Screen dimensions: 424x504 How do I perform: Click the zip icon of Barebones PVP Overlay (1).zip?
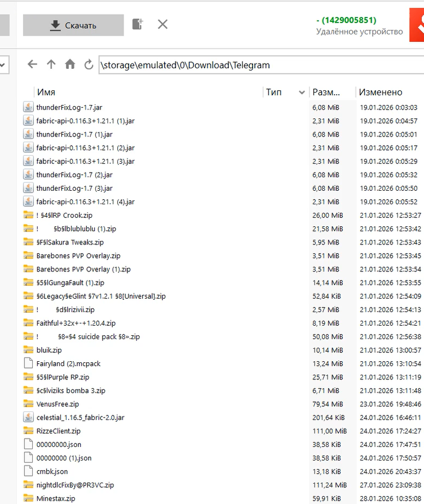coord(28,269)
